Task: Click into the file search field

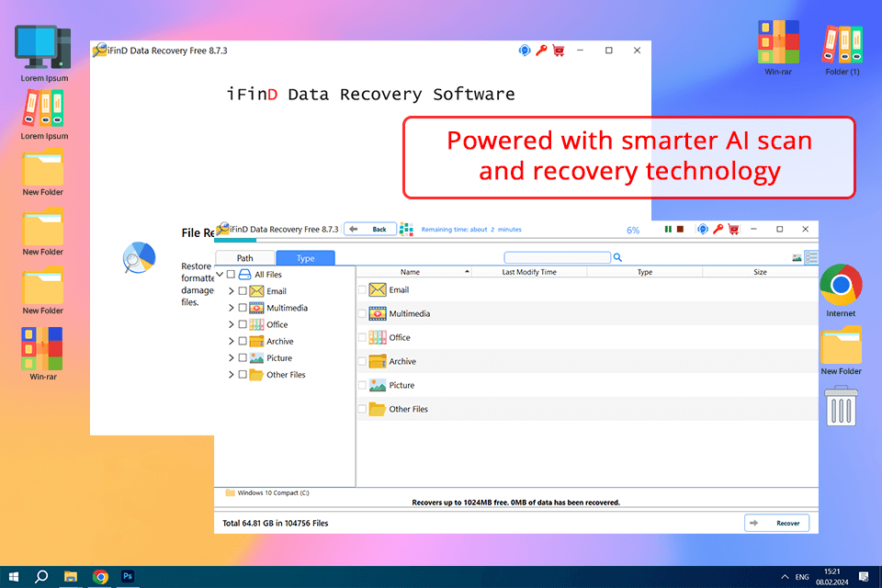Action: click(x=558, y=257)
